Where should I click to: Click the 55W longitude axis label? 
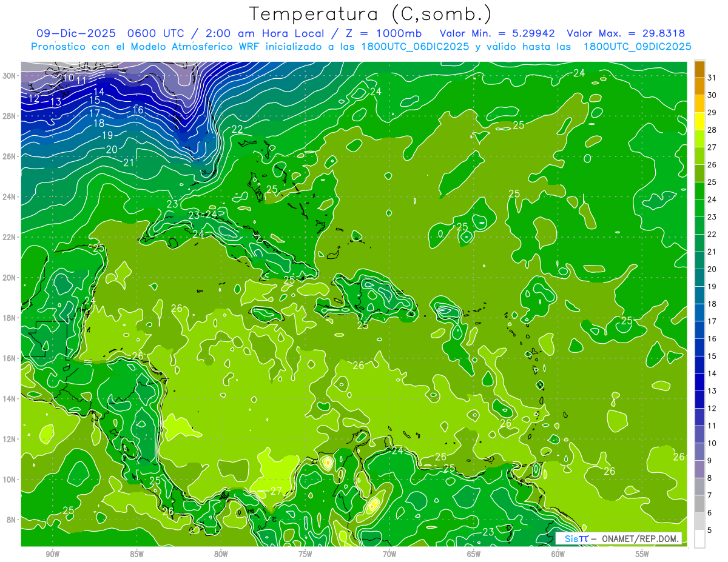642,554
